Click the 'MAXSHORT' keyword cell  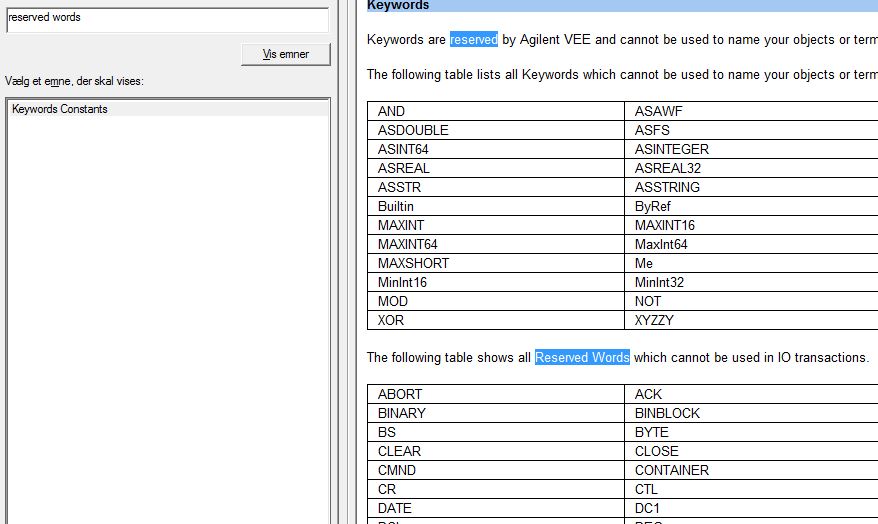click(x=413, y=264)
